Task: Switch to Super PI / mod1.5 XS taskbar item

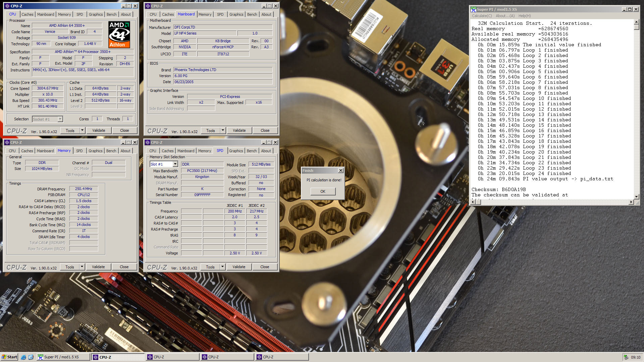Action: (x=63, y=357)
